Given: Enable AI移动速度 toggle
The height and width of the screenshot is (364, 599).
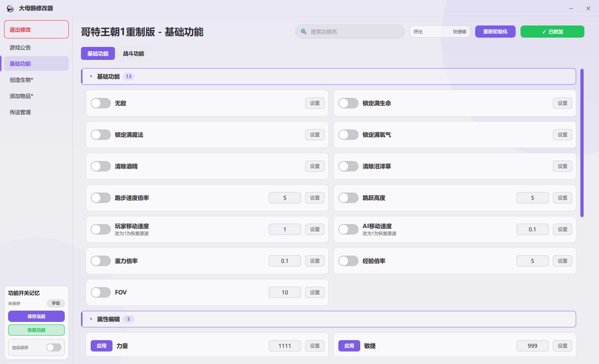Looking at the screenshot, I should tap(348, 229).
